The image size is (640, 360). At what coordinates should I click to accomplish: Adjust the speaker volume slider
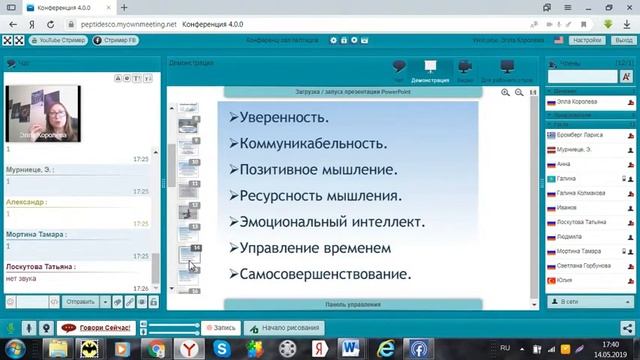click(174, 325)
